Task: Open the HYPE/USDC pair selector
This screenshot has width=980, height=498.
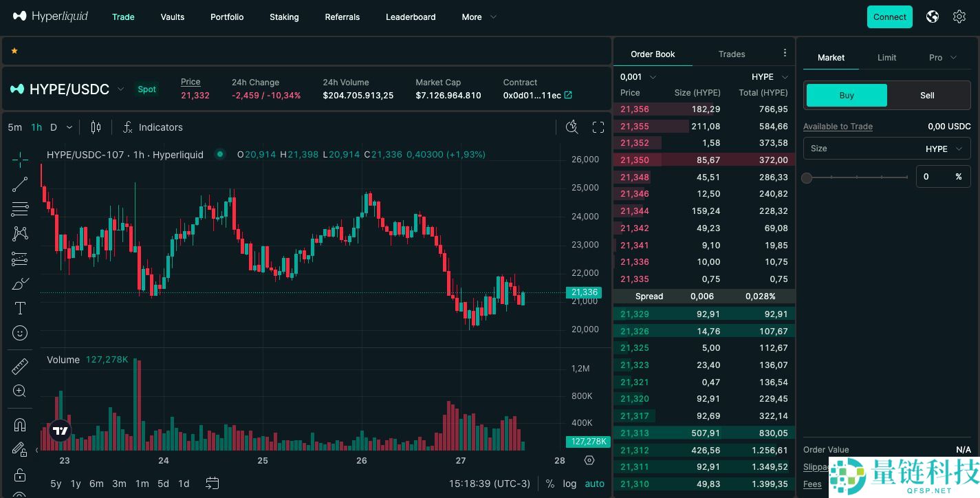Action: click(67, 89)
